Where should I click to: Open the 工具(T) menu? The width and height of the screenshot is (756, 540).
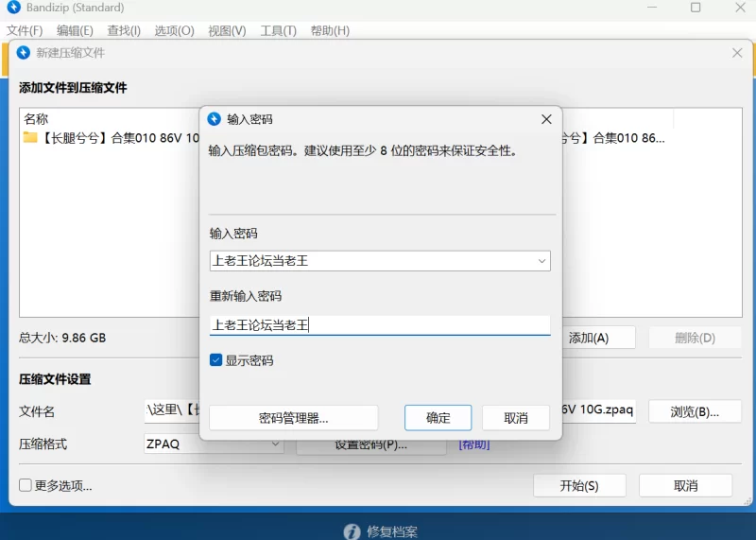pos(278,31)
